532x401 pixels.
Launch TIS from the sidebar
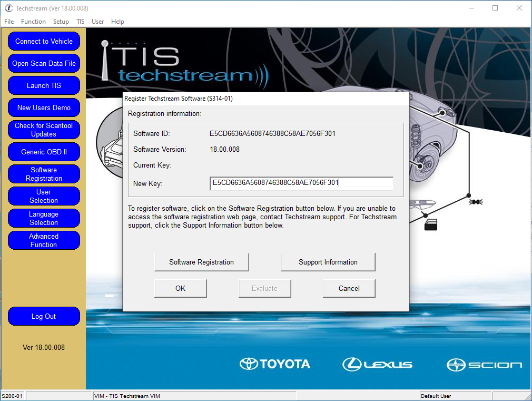coord(44,85)
